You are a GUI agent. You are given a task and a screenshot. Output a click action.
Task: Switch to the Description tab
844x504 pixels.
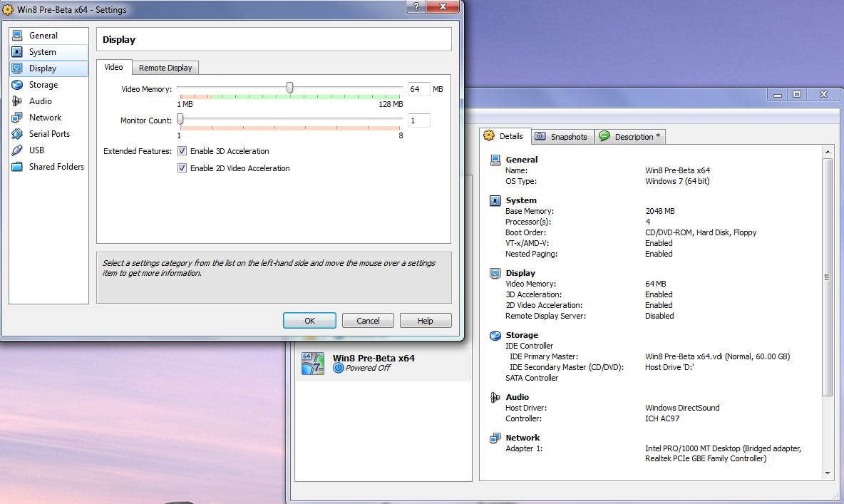coord(629,137)
